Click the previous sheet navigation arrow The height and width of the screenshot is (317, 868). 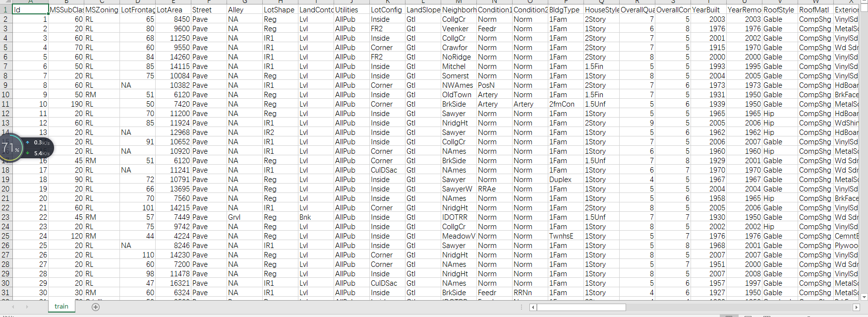(13, 307)
